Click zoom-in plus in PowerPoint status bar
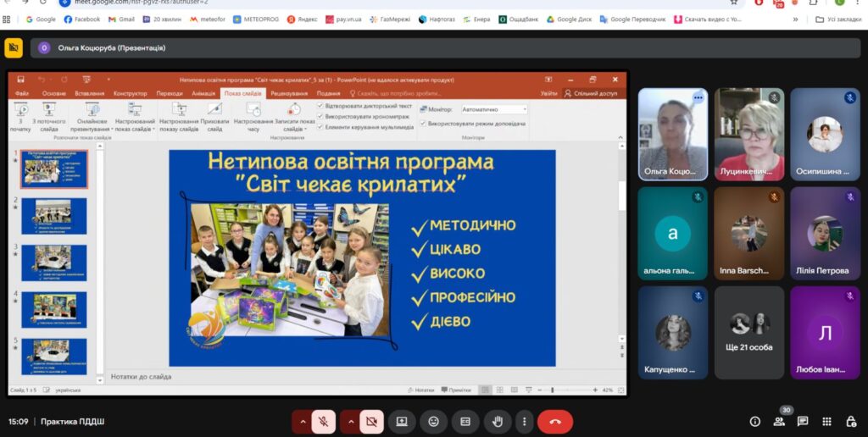The width and height of the screenshot is (868, 437). click(x=595, y=390)
